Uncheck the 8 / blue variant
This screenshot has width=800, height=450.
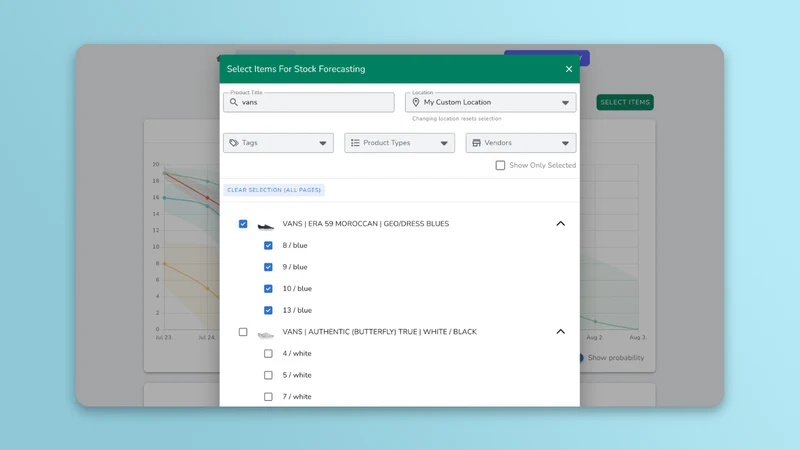268,245
